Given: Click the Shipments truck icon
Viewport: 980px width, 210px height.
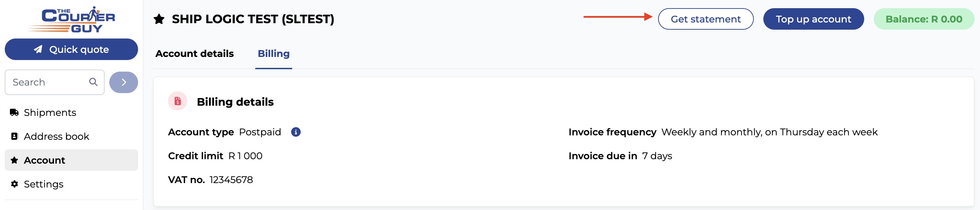Looking at the screenshot, I should (x=14, y=112).
